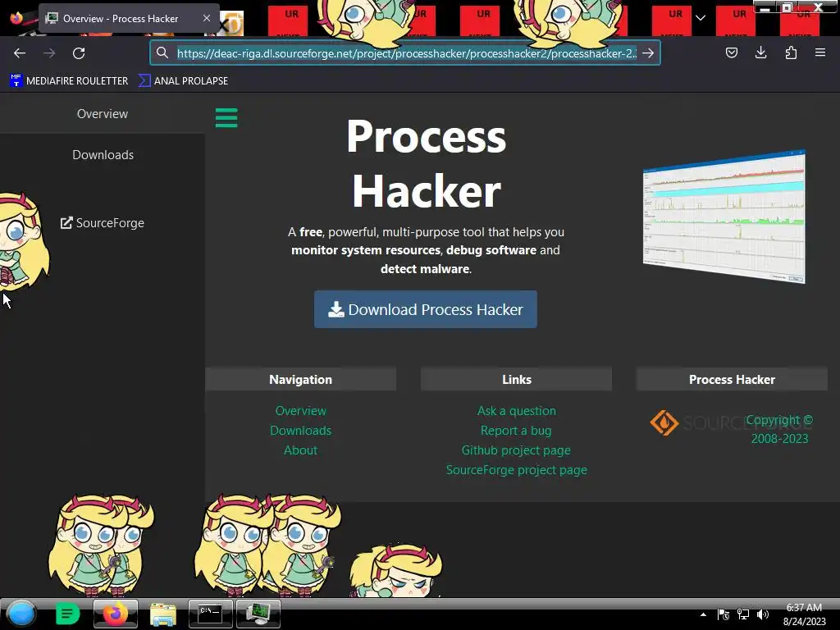The image size is (840, 630).
Task: Click the Download Process Hacker button
Action: (426, 309)
